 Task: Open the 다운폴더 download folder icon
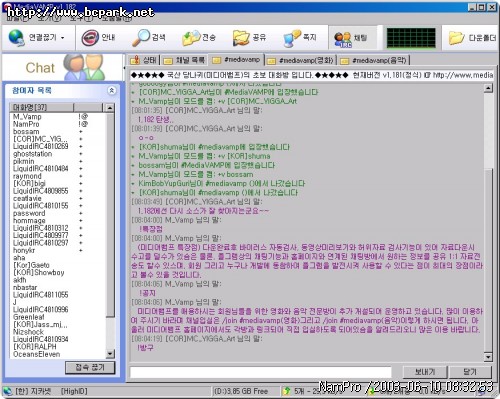click(457, 38)
